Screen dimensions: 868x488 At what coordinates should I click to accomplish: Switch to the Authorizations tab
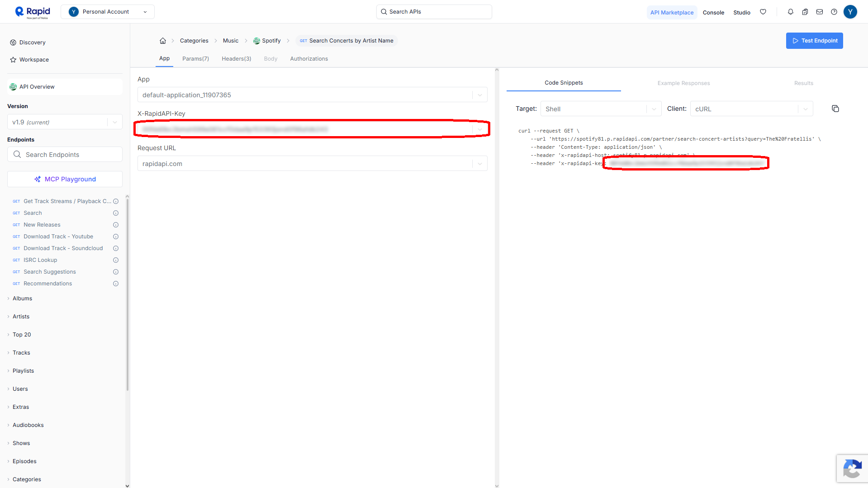coord(309,59)
